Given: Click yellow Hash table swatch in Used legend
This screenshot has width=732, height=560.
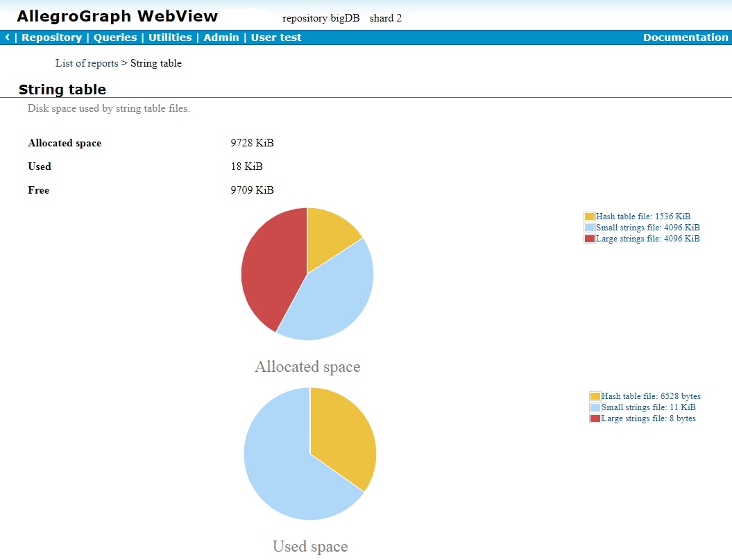Looking at the screenshot, I should [x=595, y=396].
